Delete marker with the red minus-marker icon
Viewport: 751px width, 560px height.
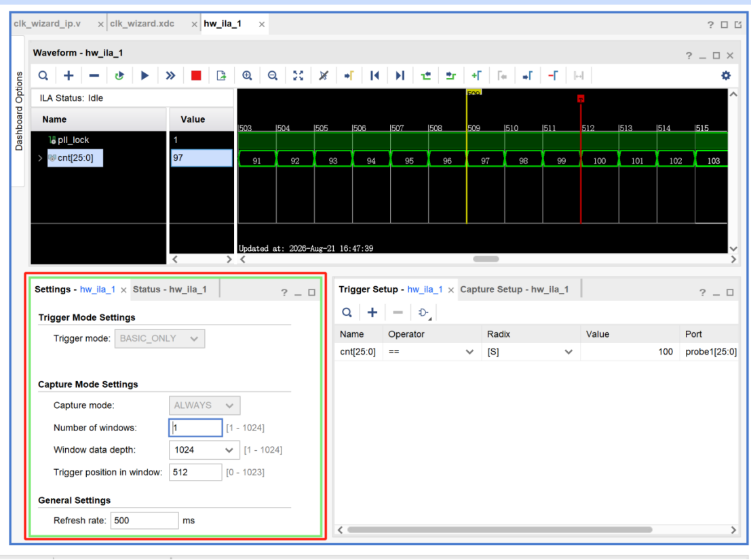(x=553, y=76)
